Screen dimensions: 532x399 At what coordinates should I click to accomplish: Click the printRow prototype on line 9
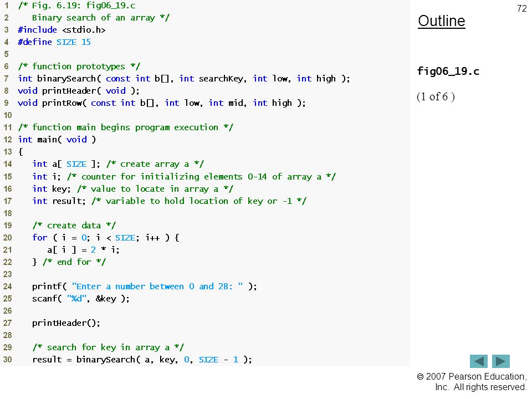(161, 103)
